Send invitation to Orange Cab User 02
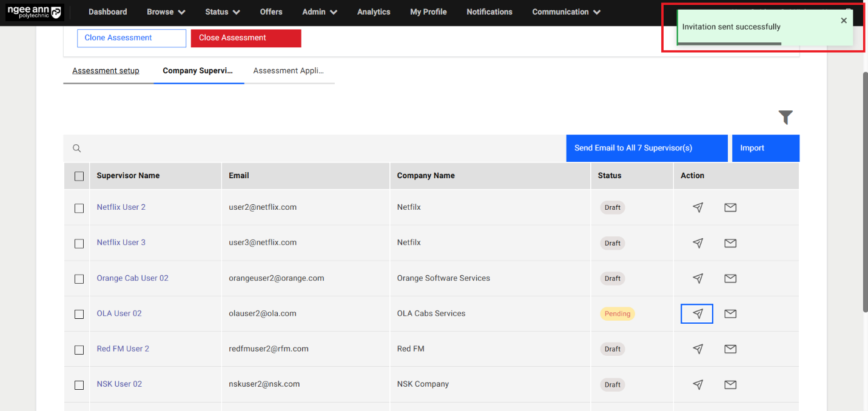 [x=698, y=278]
